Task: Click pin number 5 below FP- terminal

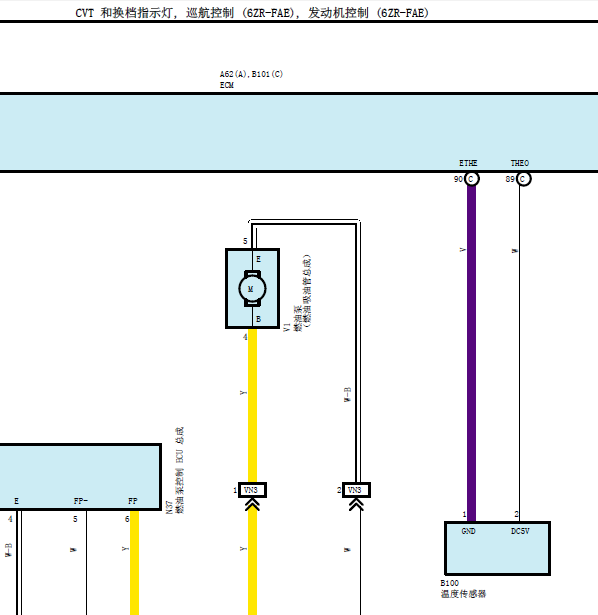Action: click(75, 519)
